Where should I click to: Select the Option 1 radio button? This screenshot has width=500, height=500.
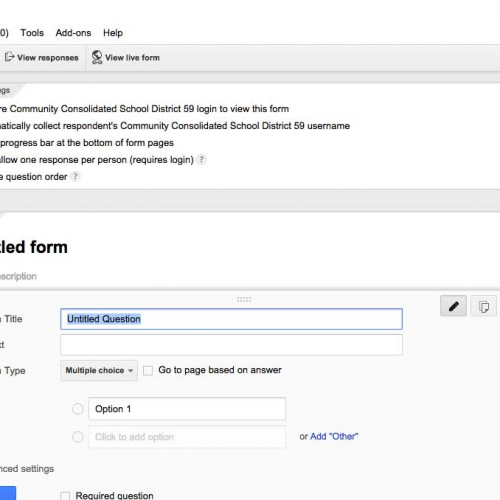[78, 409]
